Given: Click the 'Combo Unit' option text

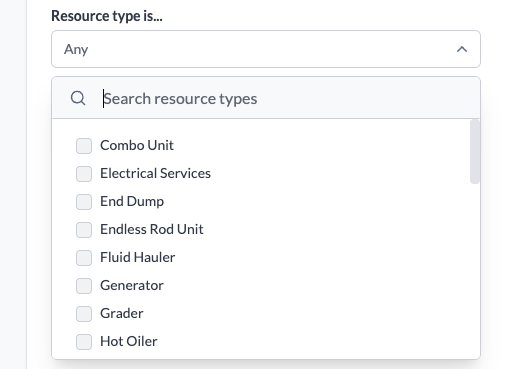Looking at the screenshot, I should tap(137, 145).
